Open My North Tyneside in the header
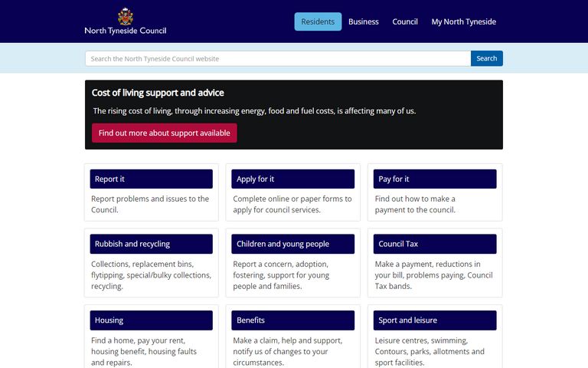The width and height of the screenshot is (588, 368). pyautogui.click(x=463, y=21)
